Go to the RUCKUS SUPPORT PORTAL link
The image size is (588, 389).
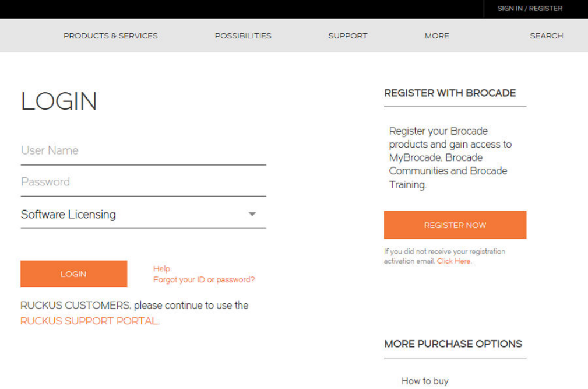click(x=89, y=321)
